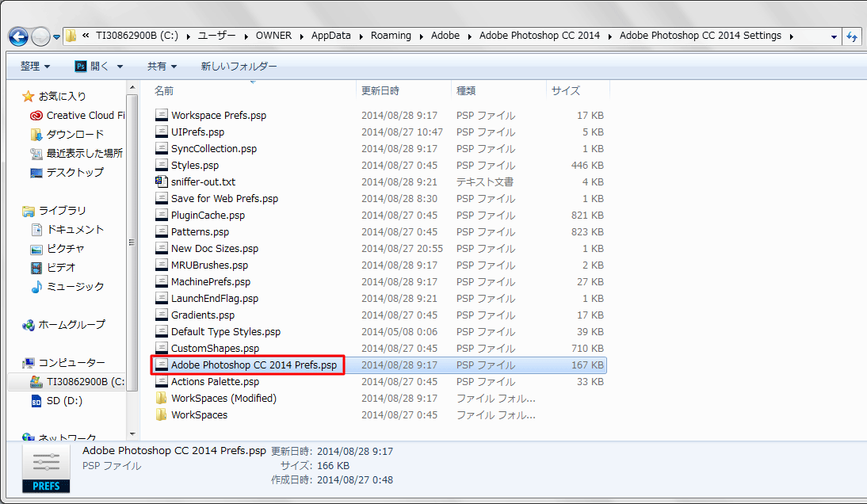
Task: Click ホームグループ icon in sidebar
Action: point(29,326)
